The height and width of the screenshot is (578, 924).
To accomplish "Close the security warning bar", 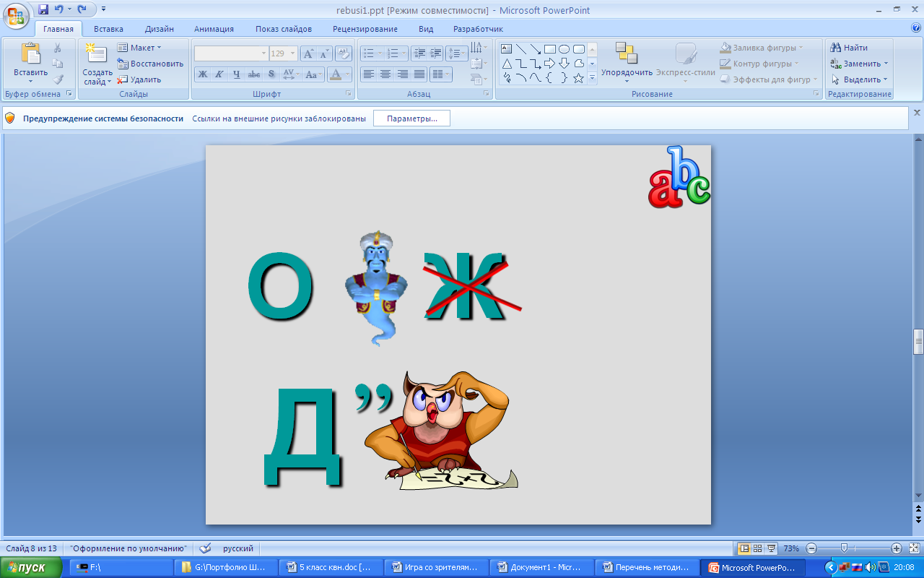I will click(x=918, y=113).
